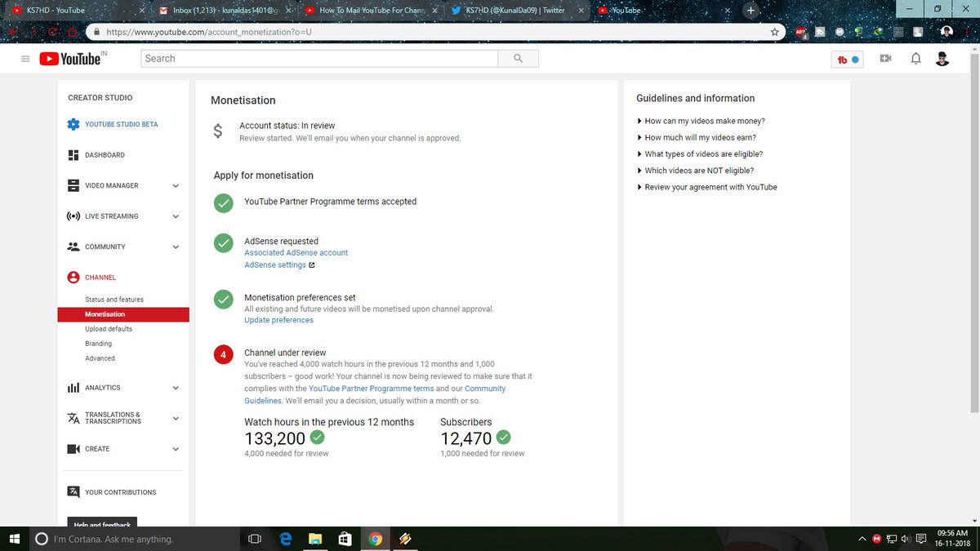Open the YouTube account avatar menu
The image size is (980, 551).
(942, 59)
